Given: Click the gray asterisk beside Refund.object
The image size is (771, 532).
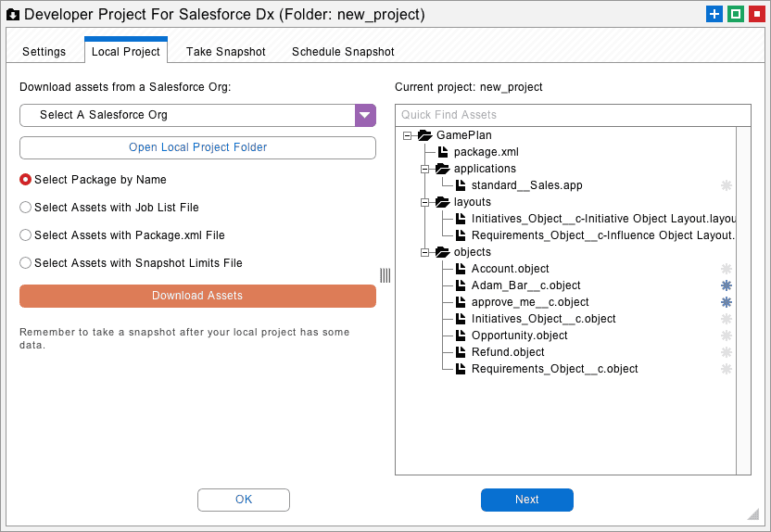Looking at the screenshot, I should (727, 352).
